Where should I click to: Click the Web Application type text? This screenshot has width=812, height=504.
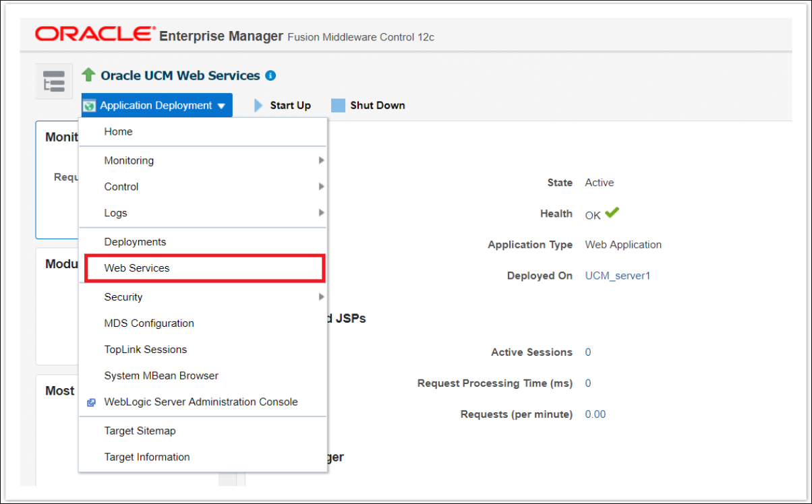click(x=623, y=245)
